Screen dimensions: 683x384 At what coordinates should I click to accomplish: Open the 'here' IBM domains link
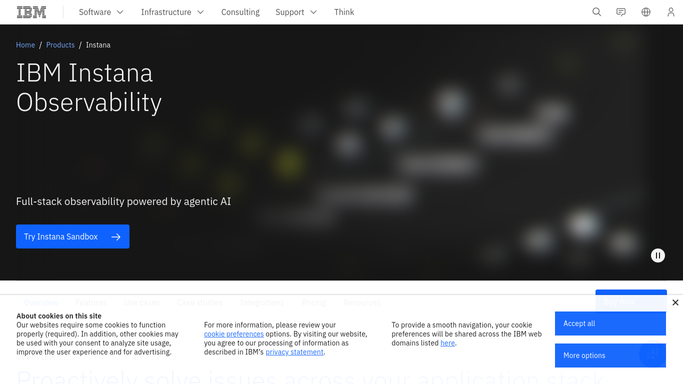pyautogui.click(x=447, y=343)
